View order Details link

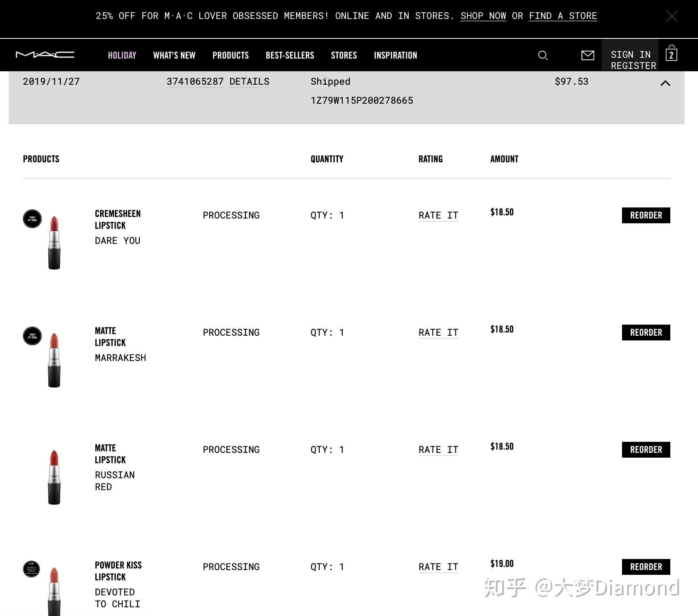(x=249, y=82)
